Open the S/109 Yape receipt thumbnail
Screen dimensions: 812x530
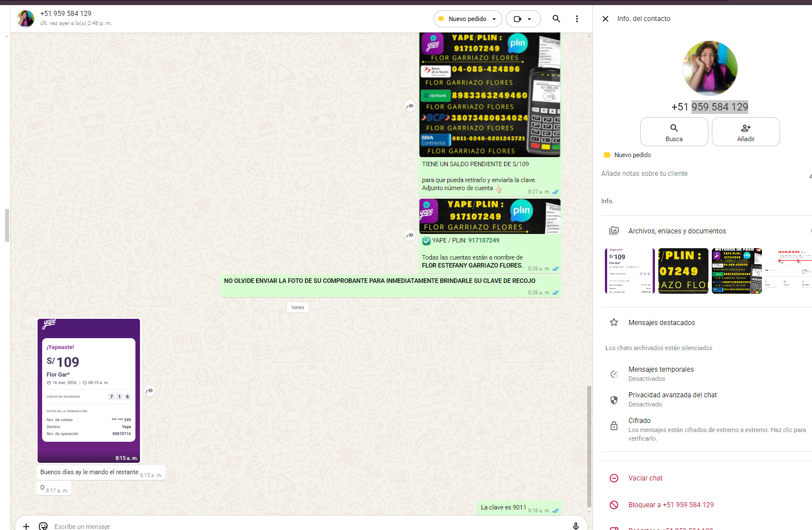tap(629, 271)
